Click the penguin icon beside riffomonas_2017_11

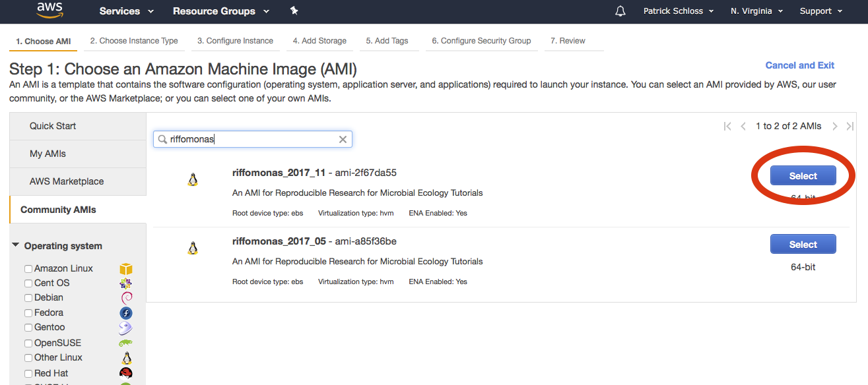pyautogui.click(x=193, y=179)
